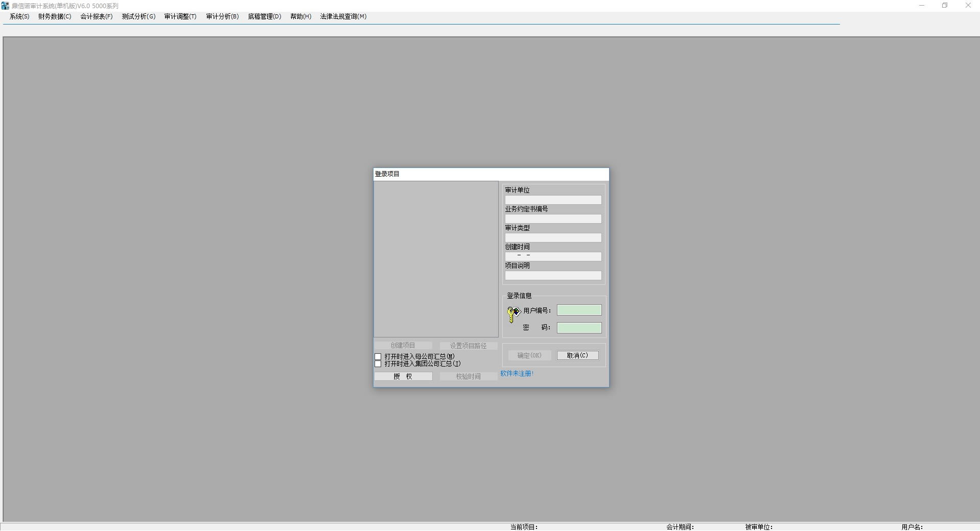The width and height of the screenshot is (980, 531).
Task: Click the 会计期间 status bar entry
Action: coord(680,527)
